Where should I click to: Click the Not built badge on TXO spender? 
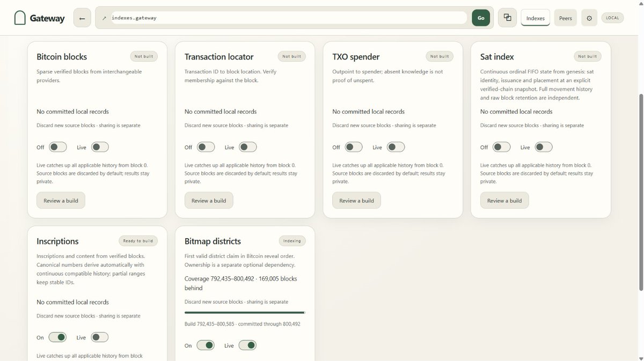440,56
